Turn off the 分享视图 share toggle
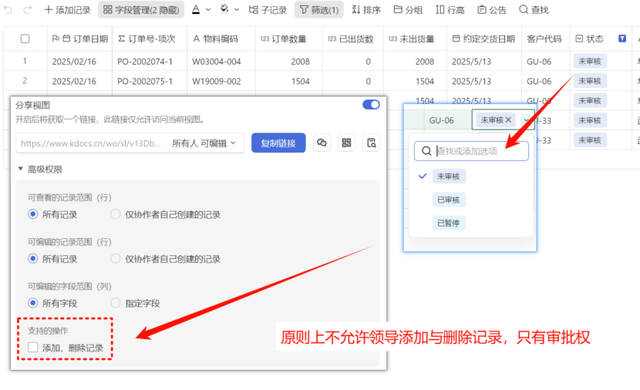Image resolution: width=640 pixels, height=390 pixels. 371,105
